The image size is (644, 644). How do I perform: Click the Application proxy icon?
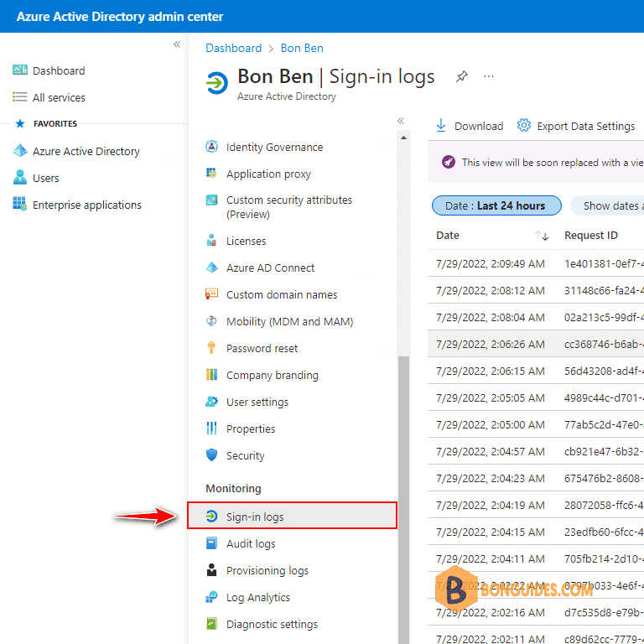click(211, 174)
